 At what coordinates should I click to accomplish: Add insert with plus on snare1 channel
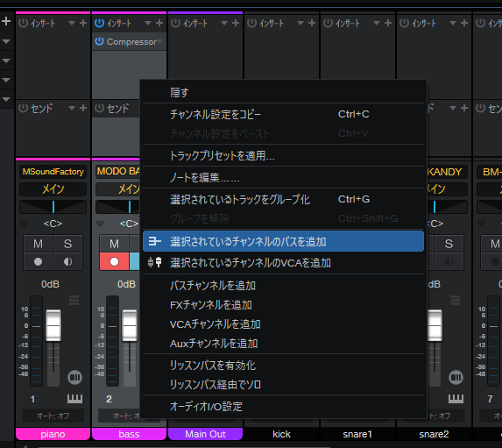pyautogui.click(x=388, y=23)
